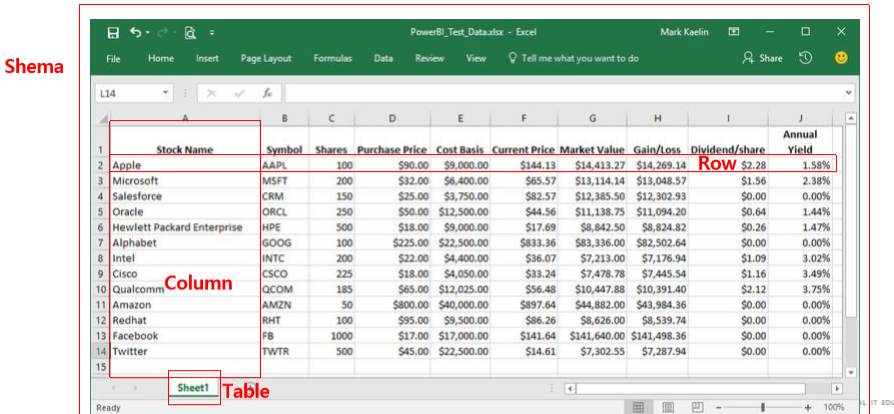894x414 pixels.
Task: Expand the formula bar with chevron
Action: (x=849, y=92)
